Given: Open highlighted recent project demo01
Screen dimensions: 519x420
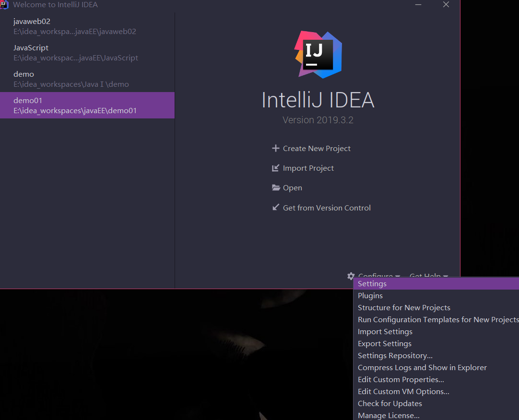Looking at the screenshot, I should coord(87,105).
